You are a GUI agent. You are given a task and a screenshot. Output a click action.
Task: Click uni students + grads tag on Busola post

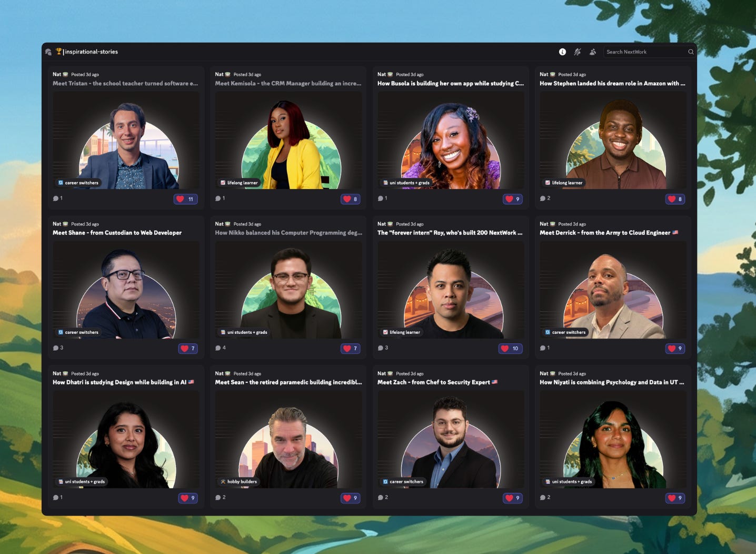tap(406, 183)
